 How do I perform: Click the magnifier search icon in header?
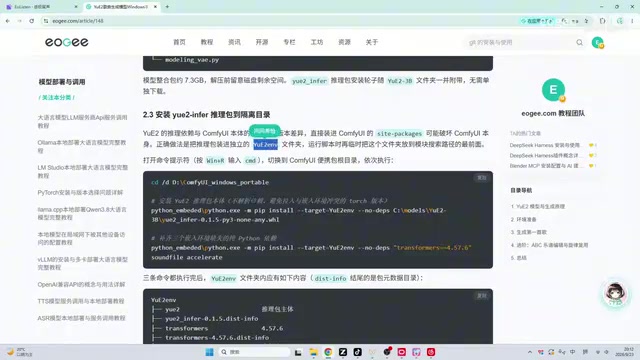[580, 42]
